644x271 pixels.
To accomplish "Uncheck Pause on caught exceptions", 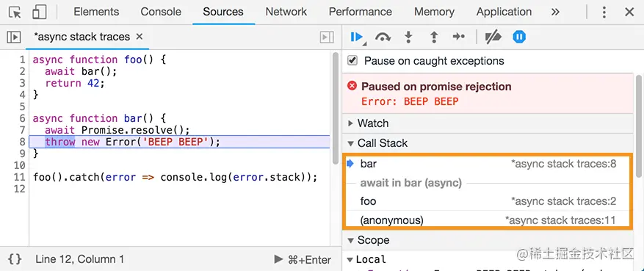I will point(352,61).
